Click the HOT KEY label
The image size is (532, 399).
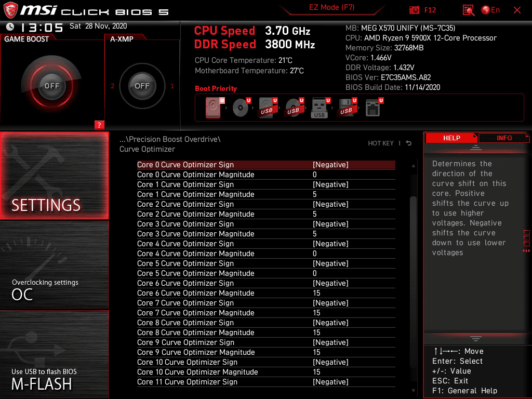point(381,143)
